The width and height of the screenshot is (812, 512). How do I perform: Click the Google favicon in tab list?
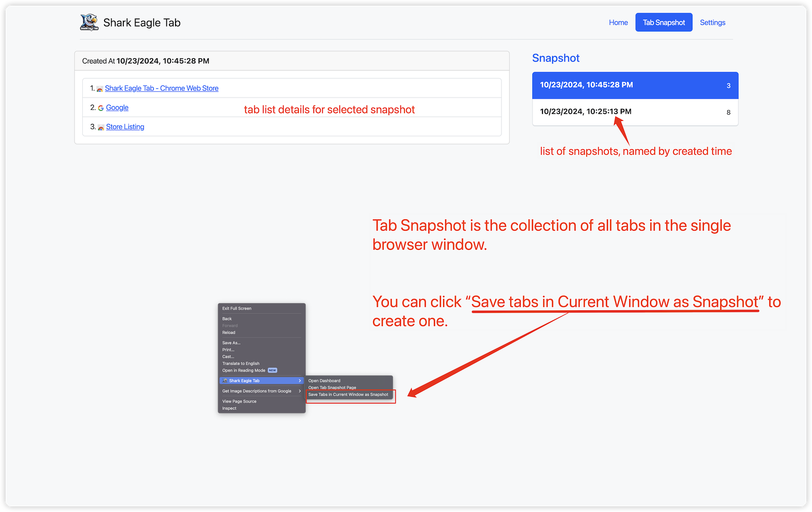click(101, 108)
